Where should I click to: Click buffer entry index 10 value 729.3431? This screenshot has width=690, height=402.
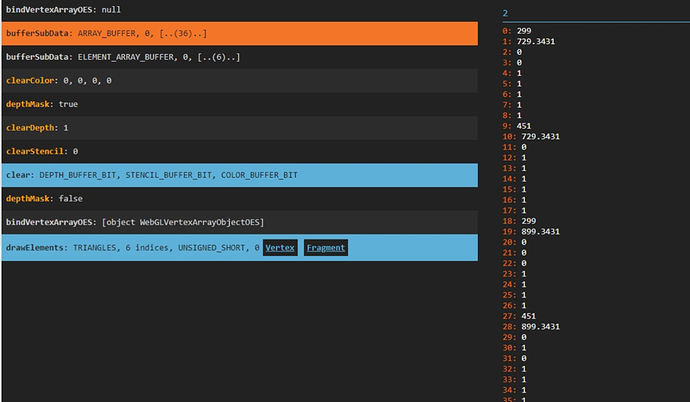click(x=540, y=136)
